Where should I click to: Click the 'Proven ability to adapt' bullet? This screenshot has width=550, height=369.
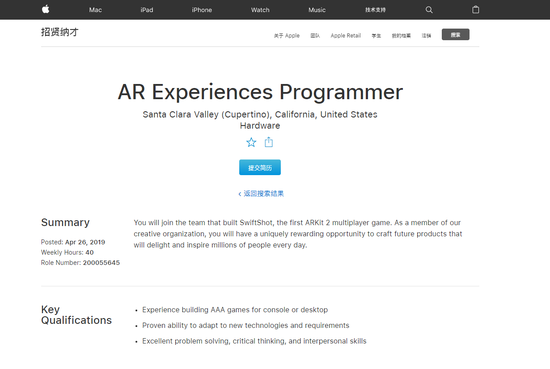(246, 325)
